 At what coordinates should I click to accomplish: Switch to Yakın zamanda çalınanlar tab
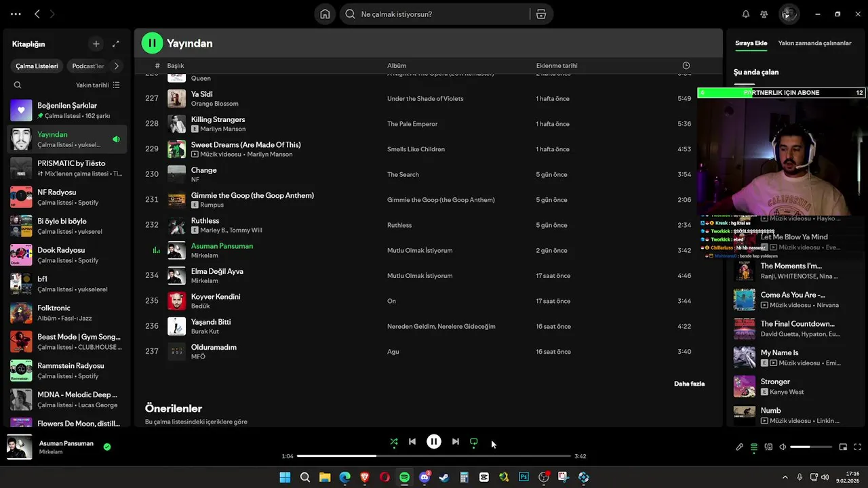coord(814,43)
